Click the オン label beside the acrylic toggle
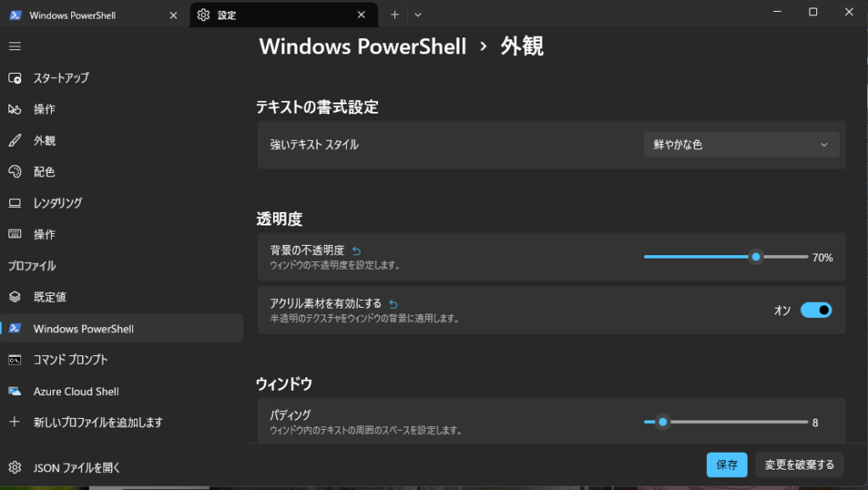 tap(782, 310)
